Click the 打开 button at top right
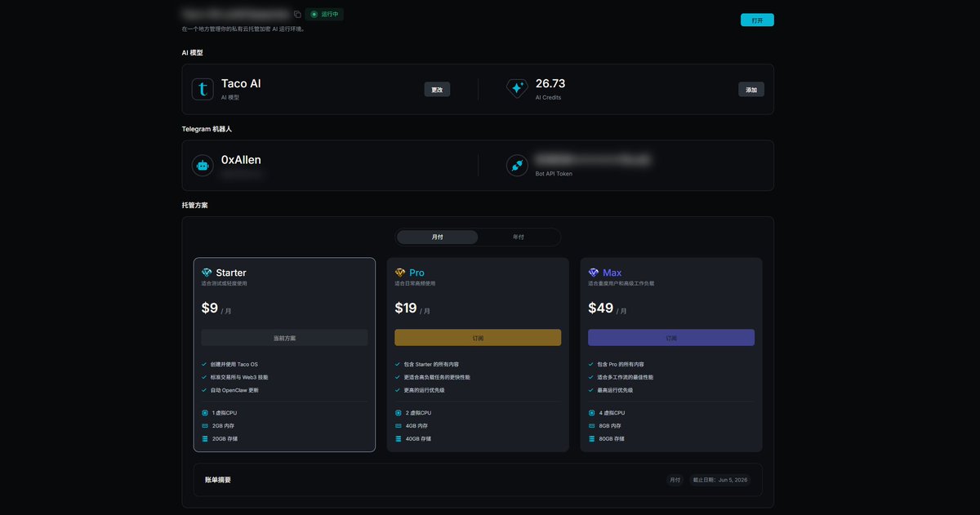The height and width of the screenshot is (515, 980). [x=757, y=20]
